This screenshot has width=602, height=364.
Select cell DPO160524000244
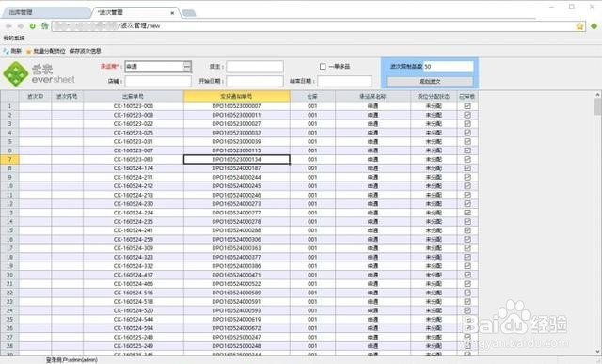[x=236, y=177]
